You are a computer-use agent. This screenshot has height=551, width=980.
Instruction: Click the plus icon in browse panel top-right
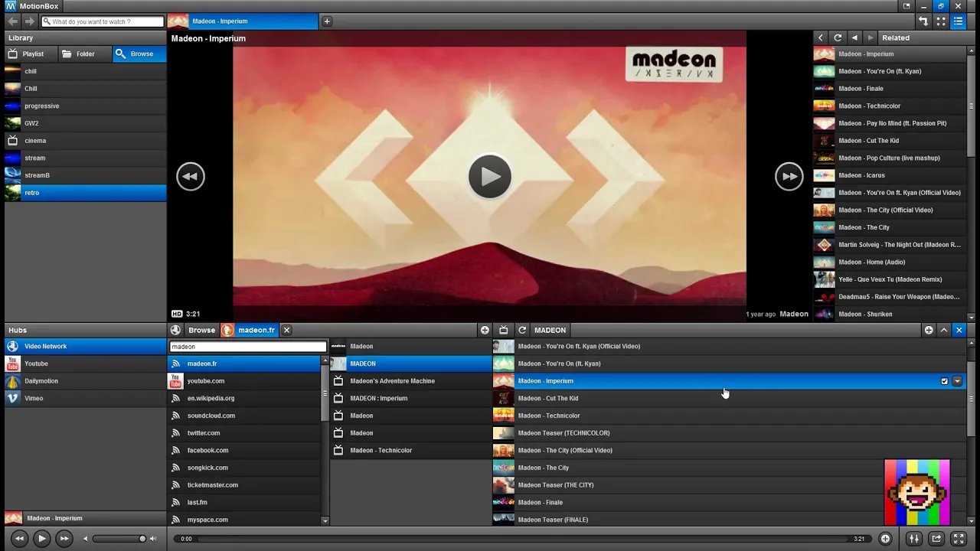pyautogui.click(x=929, y=330)
